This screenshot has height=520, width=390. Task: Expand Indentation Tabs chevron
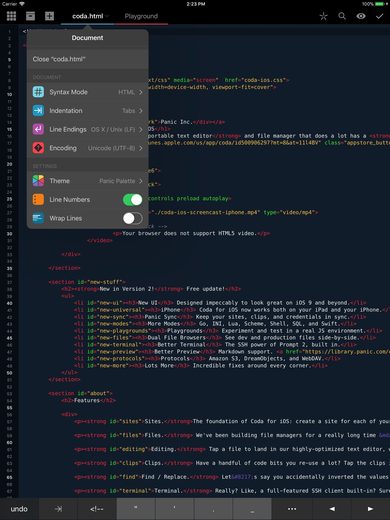point(141,111)
